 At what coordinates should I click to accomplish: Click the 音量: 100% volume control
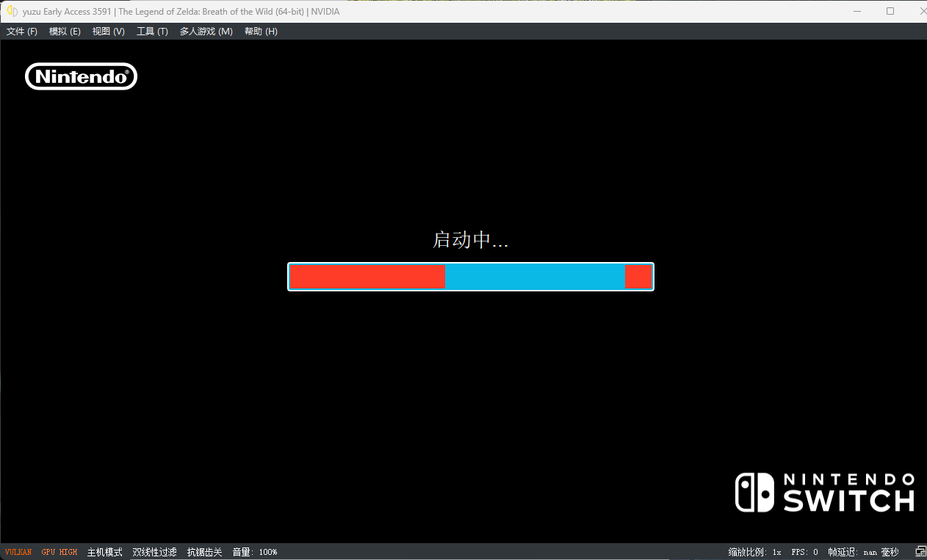pyautogui.click(x=255, y=552)
